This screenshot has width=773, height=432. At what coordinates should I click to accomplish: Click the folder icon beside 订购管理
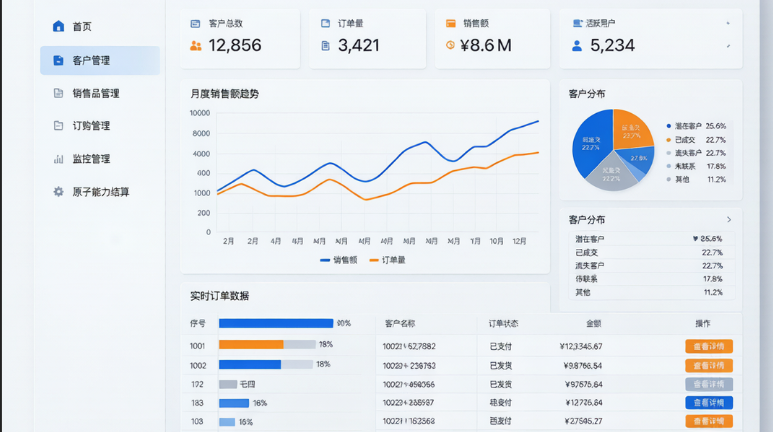click(58, 125)
